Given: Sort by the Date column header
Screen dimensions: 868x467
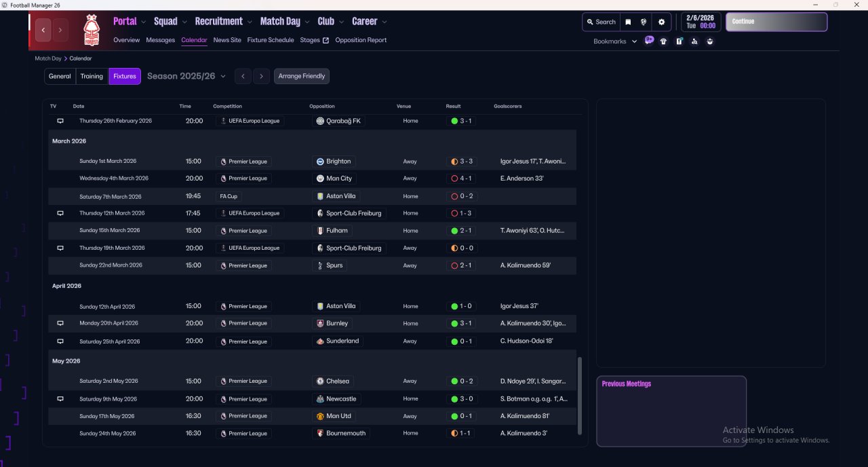Looking at the screenshot, I should pos(79,106).
